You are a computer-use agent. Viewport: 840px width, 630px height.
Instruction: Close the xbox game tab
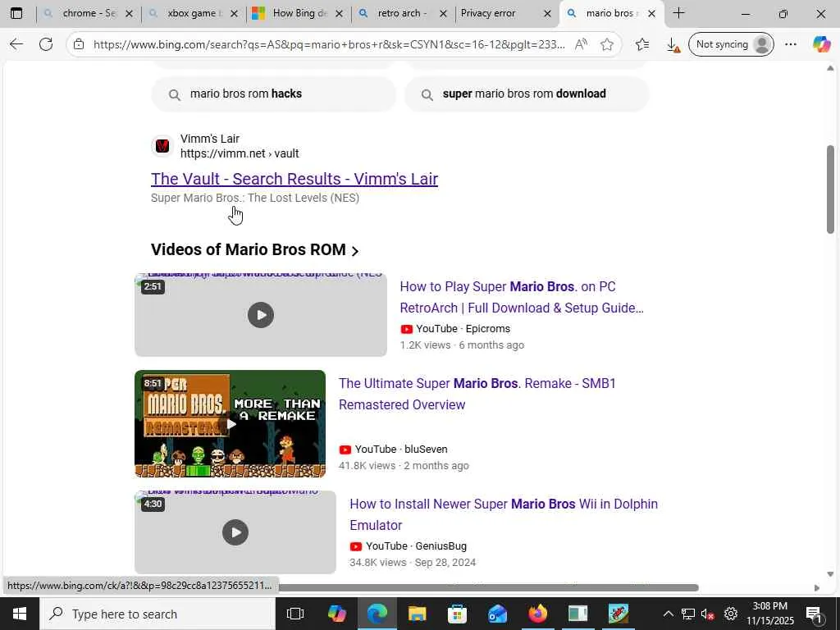[234, 14]
